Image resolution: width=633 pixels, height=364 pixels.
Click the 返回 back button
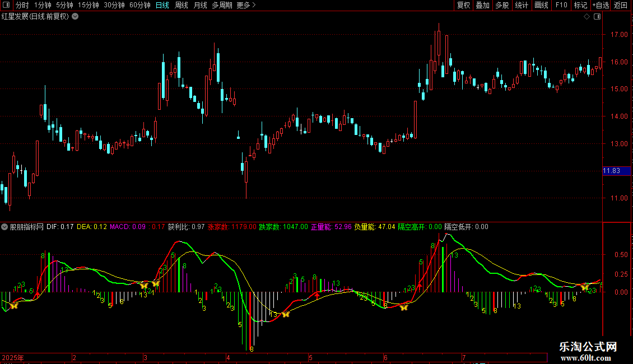pyautogui.click(x=621, y=5)
